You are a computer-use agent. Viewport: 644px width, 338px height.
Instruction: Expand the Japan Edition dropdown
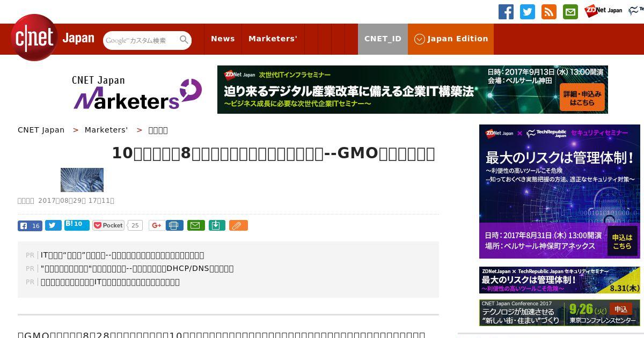tap(451, 39)
